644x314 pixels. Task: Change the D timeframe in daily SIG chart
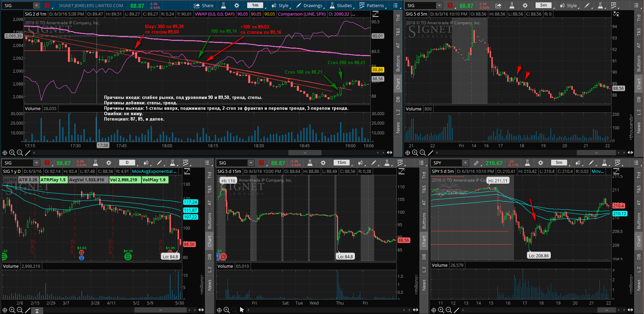pos(127,163)
